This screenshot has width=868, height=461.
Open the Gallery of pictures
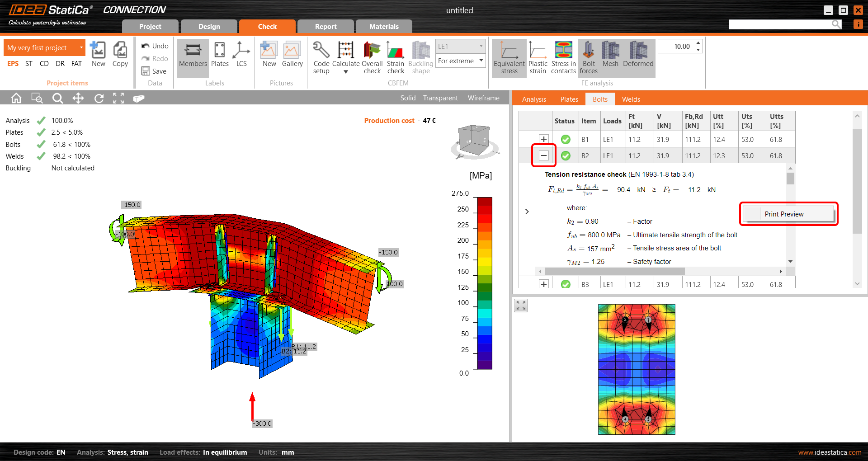click(292, 54)
